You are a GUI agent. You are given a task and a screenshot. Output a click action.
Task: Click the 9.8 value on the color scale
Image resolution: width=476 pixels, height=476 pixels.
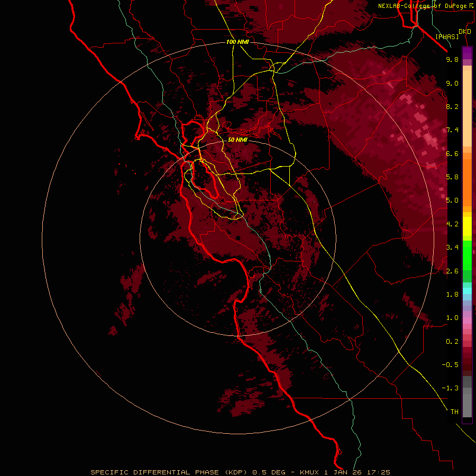[452, 60]
